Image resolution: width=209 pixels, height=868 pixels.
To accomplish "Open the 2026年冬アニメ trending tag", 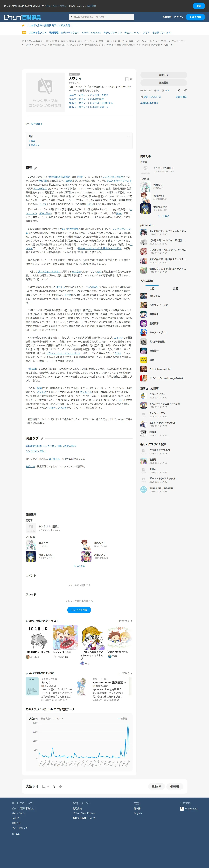I will (x=38, y=33).
